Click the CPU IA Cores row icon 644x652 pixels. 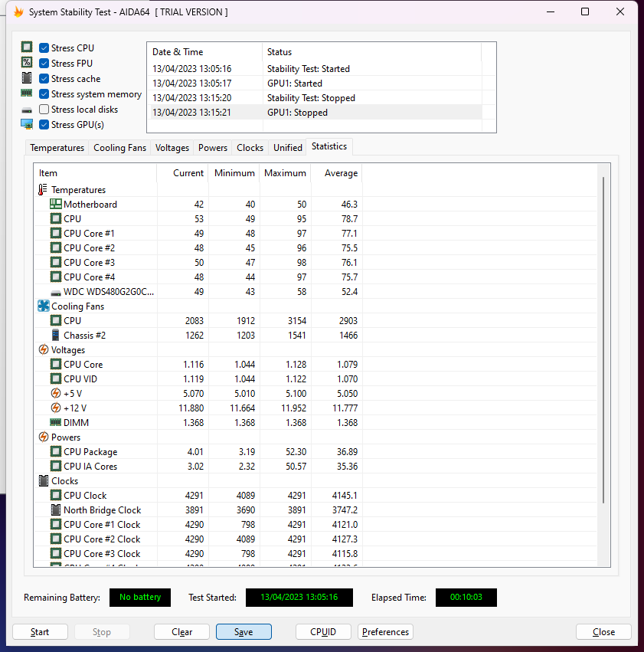click(56, 466)
